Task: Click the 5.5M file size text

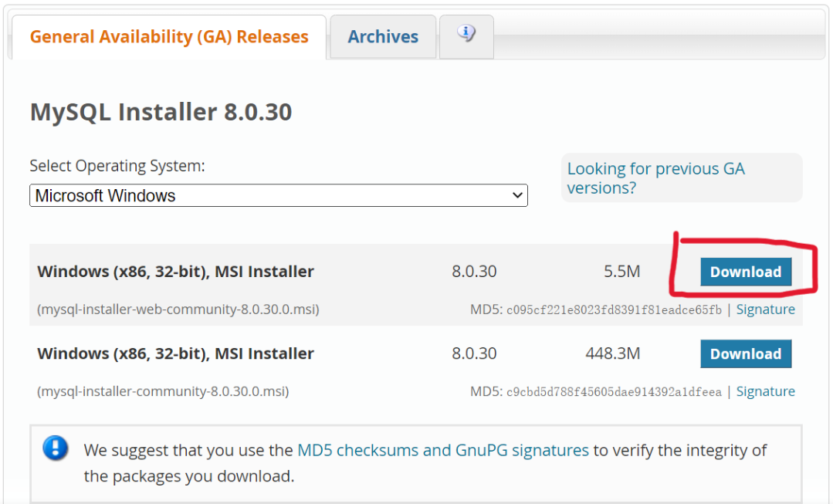Action: (621, 272)
